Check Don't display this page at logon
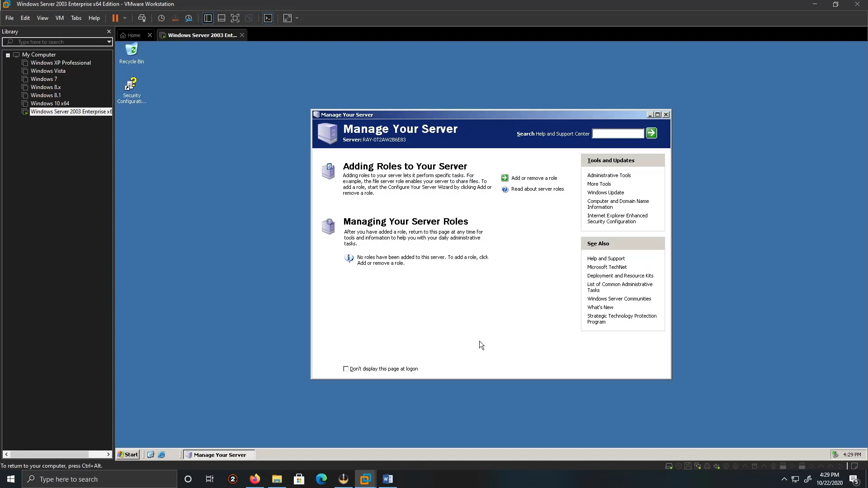Viewport: 868px width, 488px height. click(346, 369)
